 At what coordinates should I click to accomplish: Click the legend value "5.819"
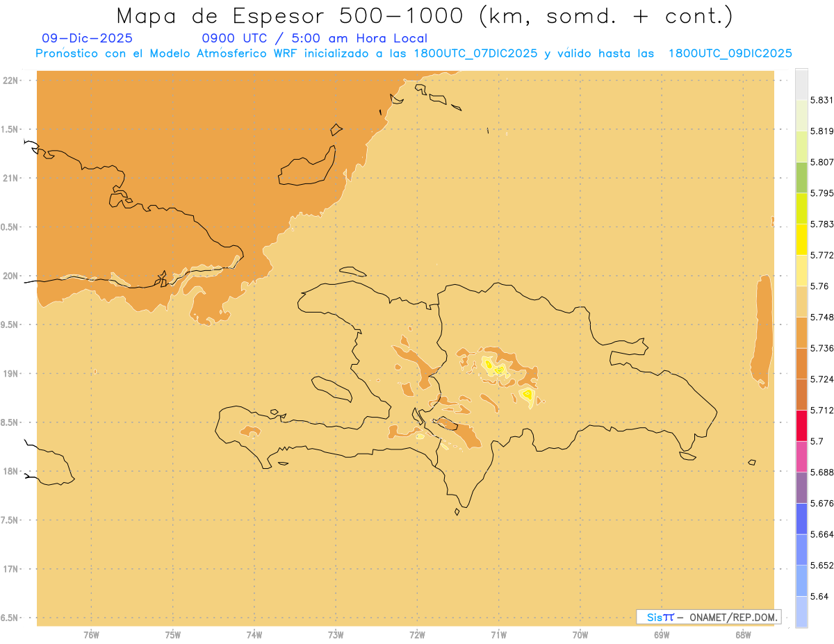[x=822, y=131]
